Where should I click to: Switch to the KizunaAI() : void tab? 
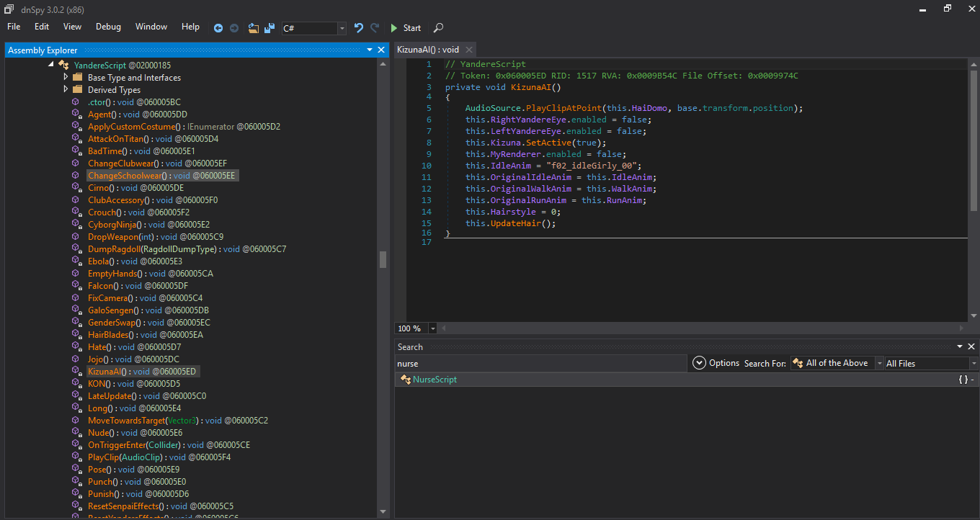click(428, 50)
